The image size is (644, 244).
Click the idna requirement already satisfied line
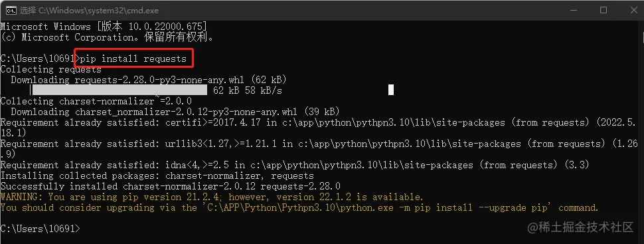(x=295, y=165)
